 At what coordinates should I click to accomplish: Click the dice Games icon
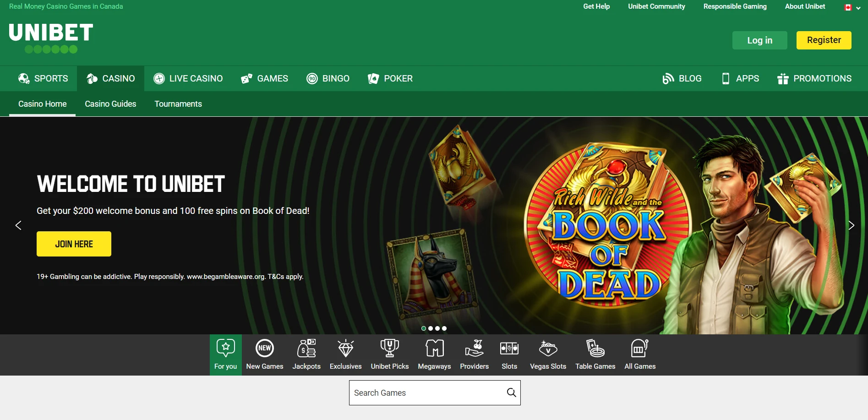[246, 78]
